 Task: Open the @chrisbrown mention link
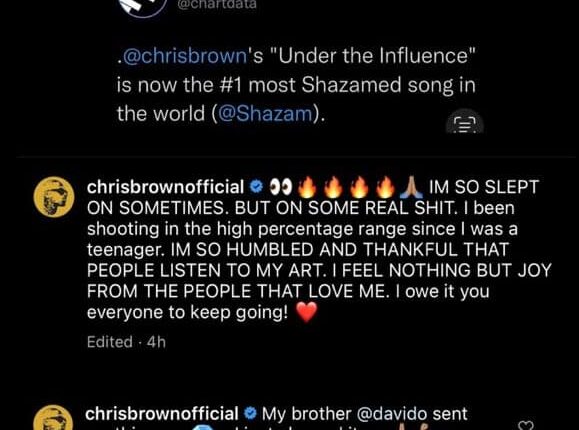coord(184,57)
